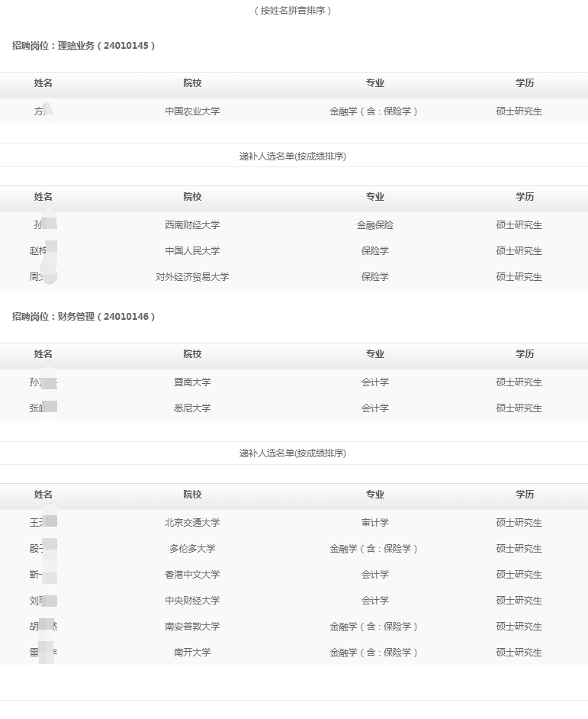Click the 审计学 major cell
The width and height of the screenshot is (588, 719).
click(x=374, y=523)
